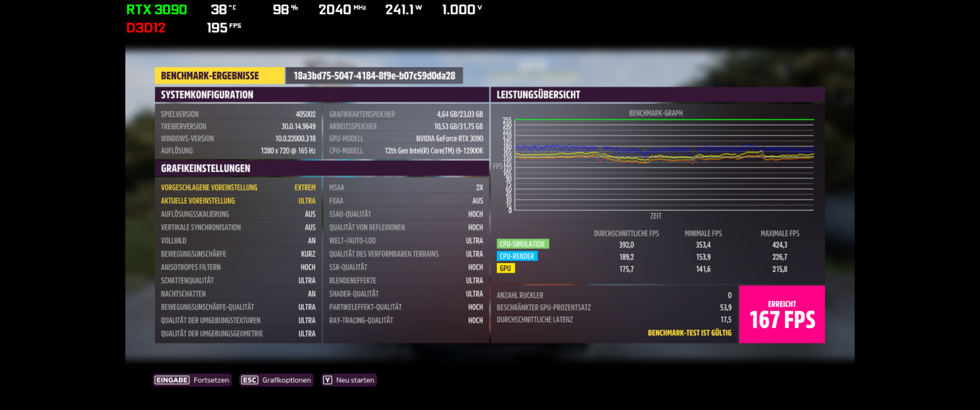980x410 pixels.
Task: Click the ESC key icon
Action: [x=250, y=380]
